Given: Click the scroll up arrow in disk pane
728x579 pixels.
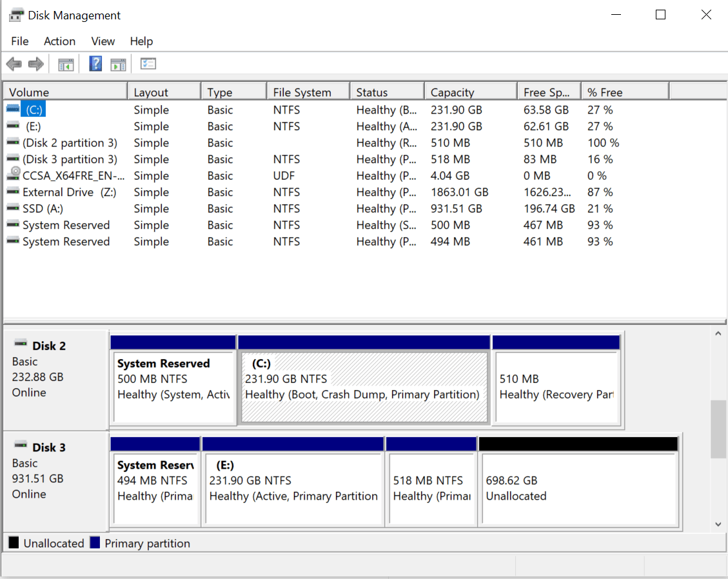Looking at the screenshot, I should (x=718, y=333).
